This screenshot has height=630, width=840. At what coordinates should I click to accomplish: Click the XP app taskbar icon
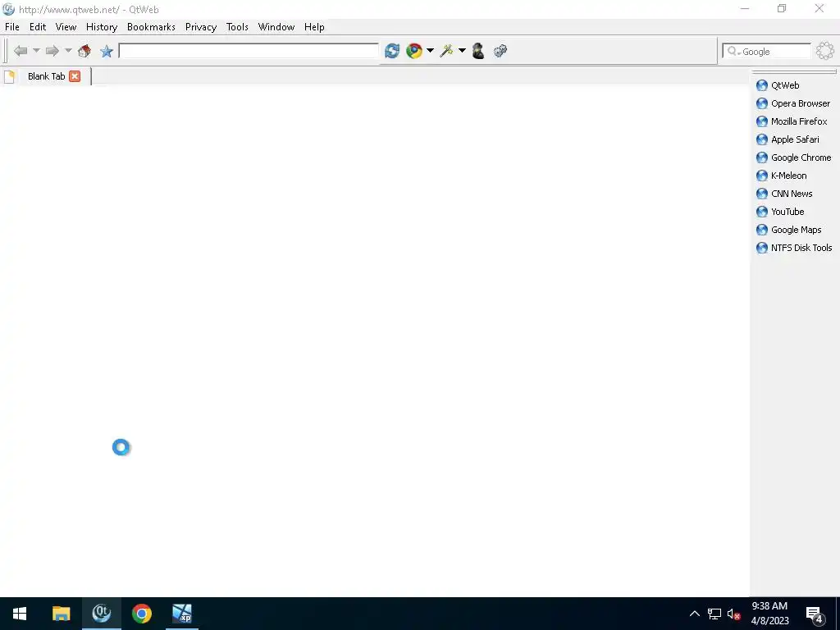182,614
